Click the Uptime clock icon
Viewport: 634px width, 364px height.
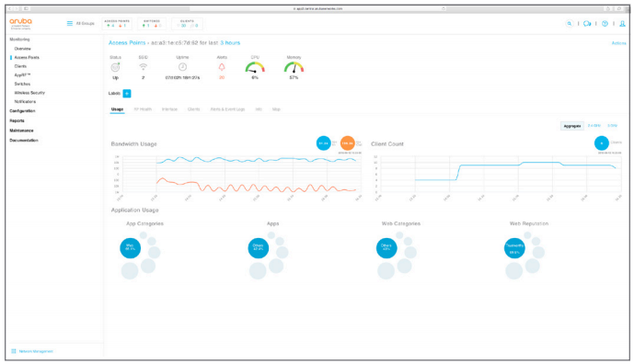182,67
